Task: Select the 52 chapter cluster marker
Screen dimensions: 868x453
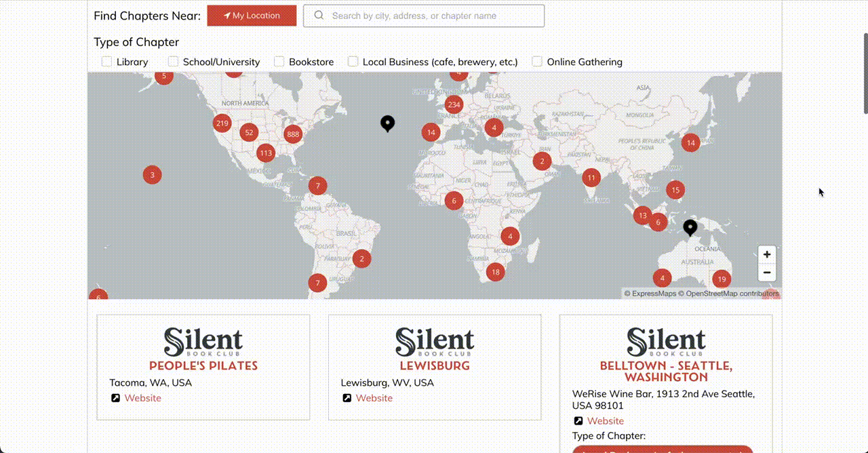Action: click(x=249, y=133)
